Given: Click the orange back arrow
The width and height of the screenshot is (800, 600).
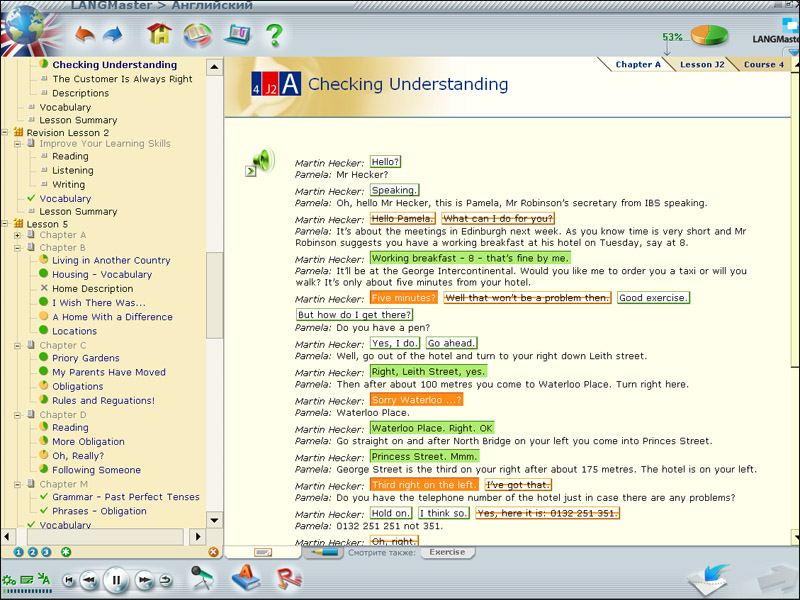Looking at the screenshot, I should tap(84, 36).
